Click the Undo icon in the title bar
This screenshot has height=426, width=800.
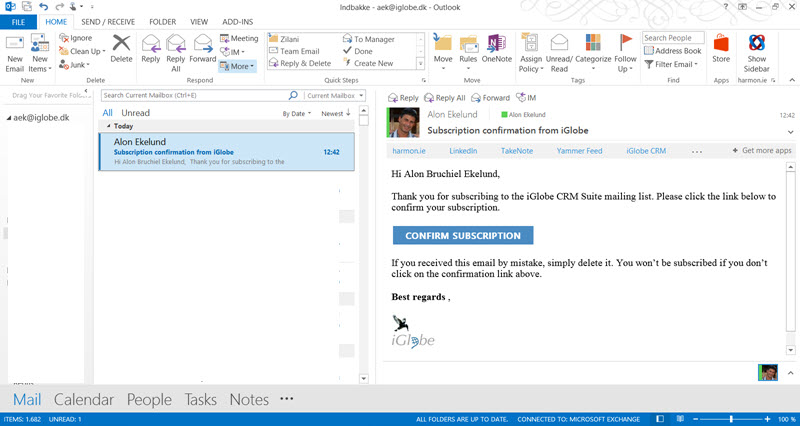[x=43, y=7]
